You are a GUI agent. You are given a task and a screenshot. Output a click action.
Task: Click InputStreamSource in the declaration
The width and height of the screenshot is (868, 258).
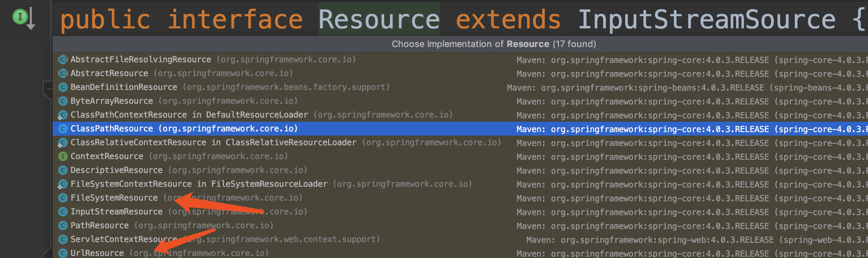pos(707,19)
